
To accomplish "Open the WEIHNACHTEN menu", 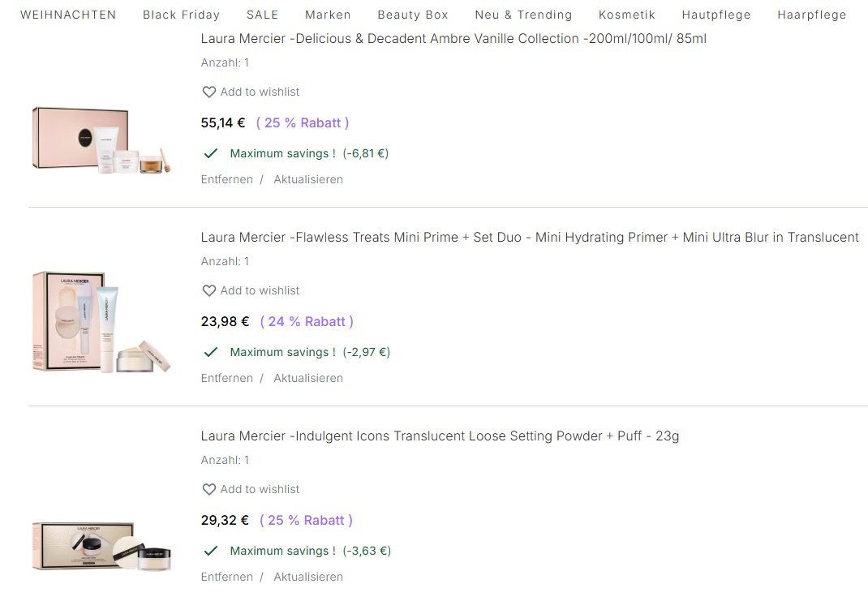I will click(68, 15).
